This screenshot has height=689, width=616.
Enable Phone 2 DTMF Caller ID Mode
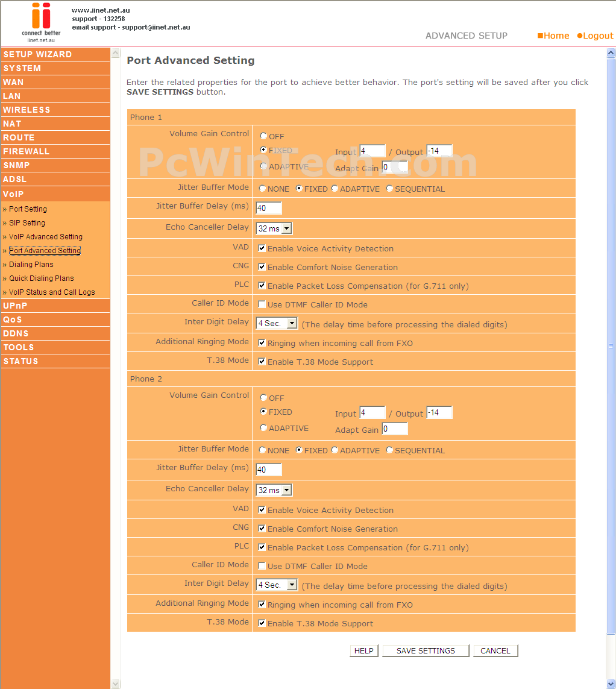click(262, 566)
